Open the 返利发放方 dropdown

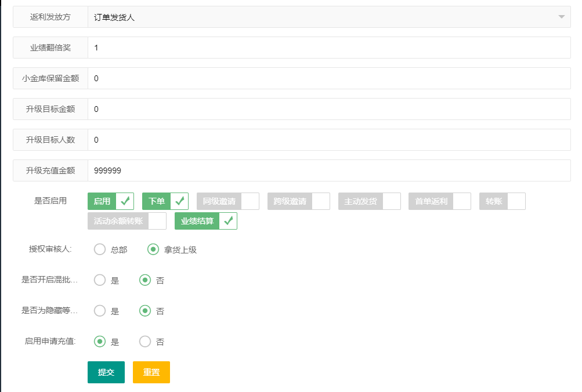(x=328, y=17)
